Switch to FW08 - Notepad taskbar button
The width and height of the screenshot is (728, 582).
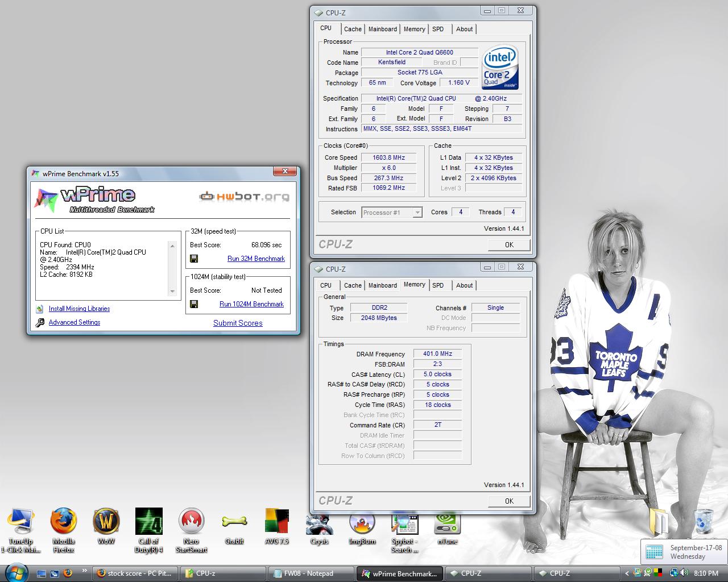[x=312, y=573]
